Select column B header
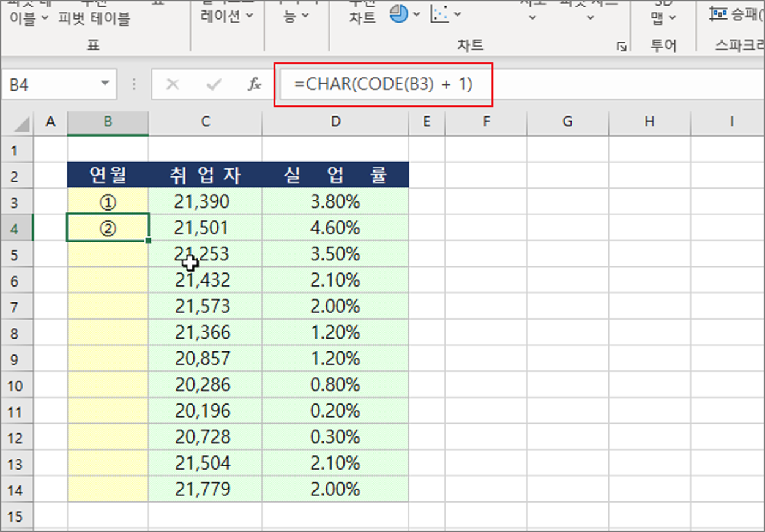765x532 pixels. [x=108, y=122]
